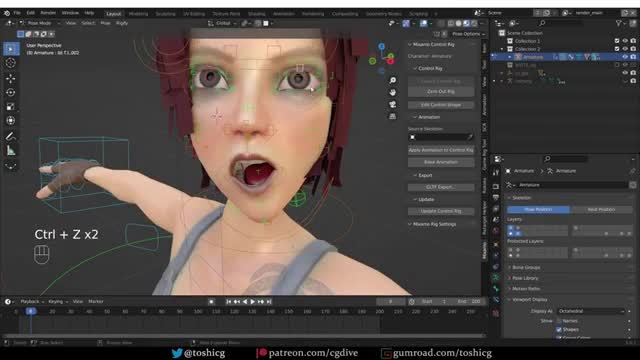640x360 pixels.
Task: Toggle the camera view icon
Action: [393, 104]
